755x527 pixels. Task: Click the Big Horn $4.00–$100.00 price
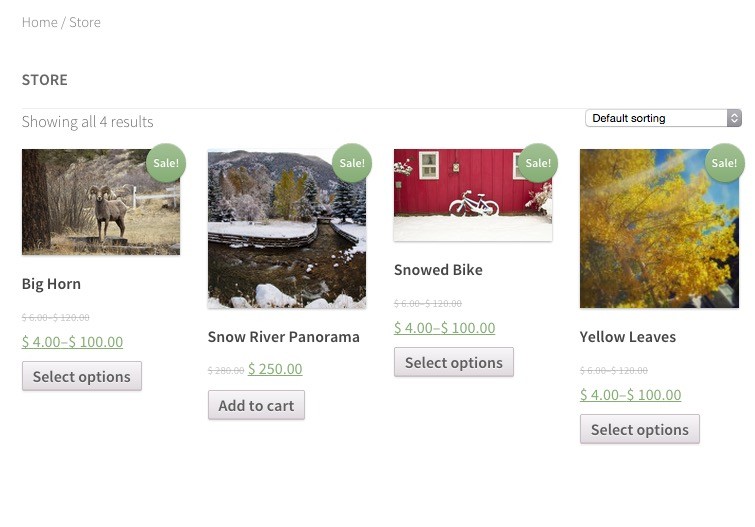72,342
